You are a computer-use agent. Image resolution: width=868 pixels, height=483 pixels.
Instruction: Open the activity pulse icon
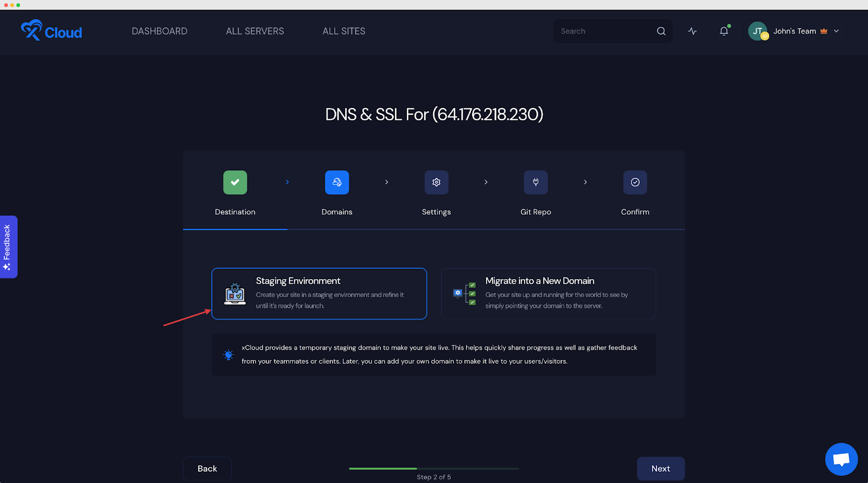[x=692, y=31]
